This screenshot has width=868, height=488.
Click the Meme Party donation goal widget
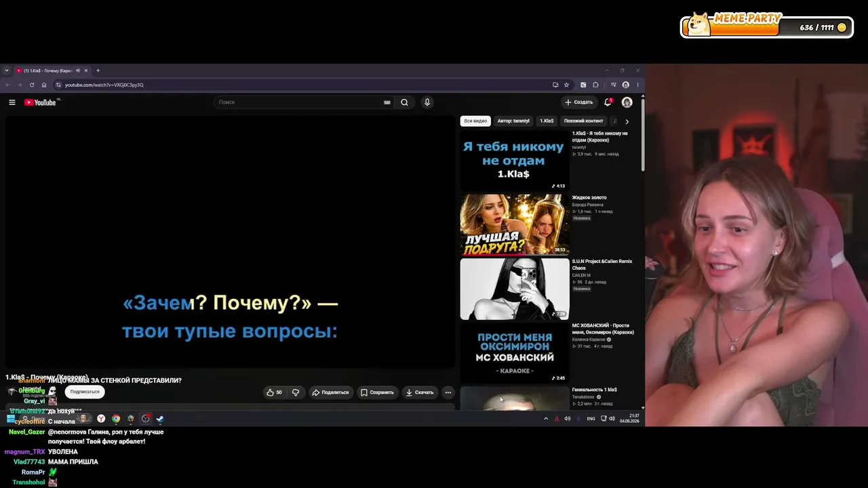(x=767, y=25)
